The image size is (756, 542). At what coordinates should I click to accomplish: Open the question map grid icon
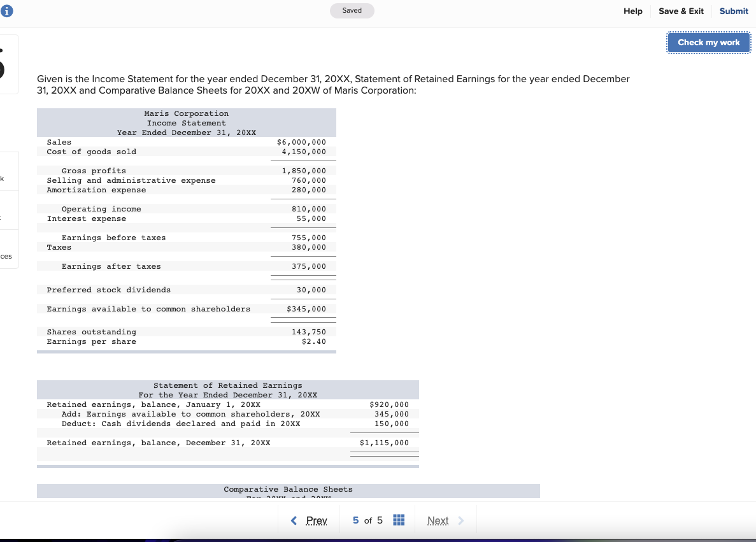click(x=399, y=520)
